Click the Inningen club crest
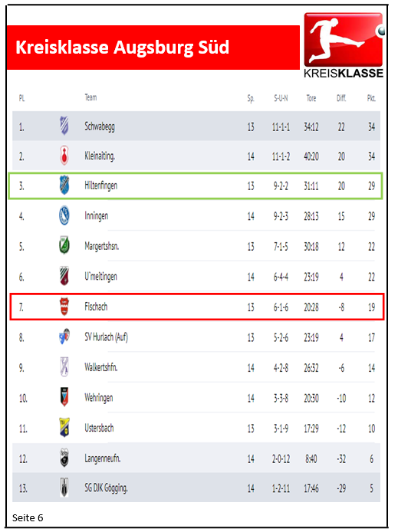This screenshot has height=532, width=398. [64, 215]
